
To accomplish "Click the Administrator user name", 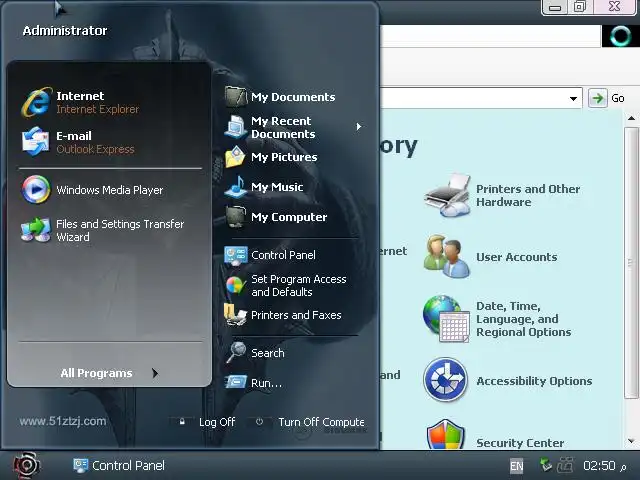I will coord(65,31).
